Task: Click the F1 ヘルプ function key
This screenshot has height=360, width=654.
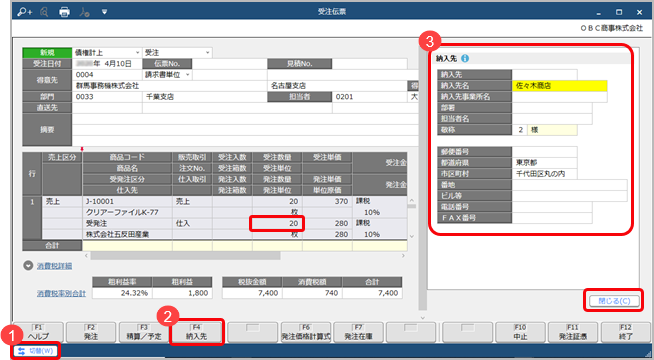Action: click(38, 332)
